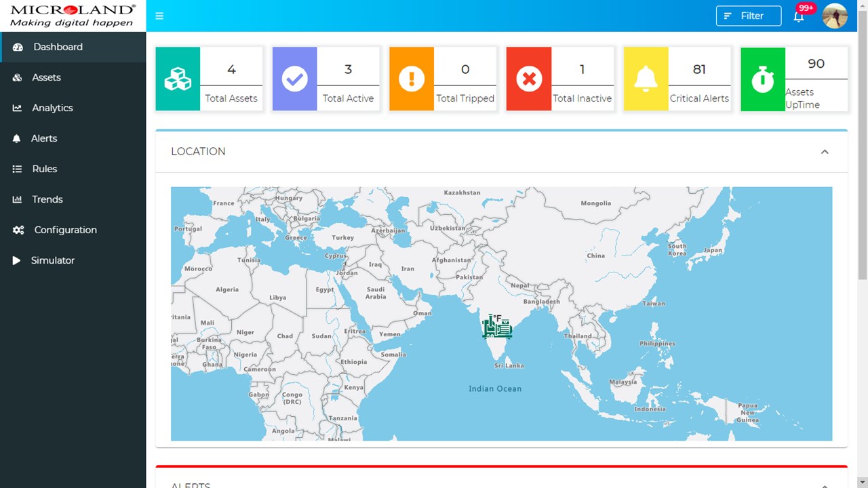Click the Alerts bell sidebar icon
Image resolution: width=868 pixels, height=488 pixels.
pyautogui.click(x=17, y=138)
